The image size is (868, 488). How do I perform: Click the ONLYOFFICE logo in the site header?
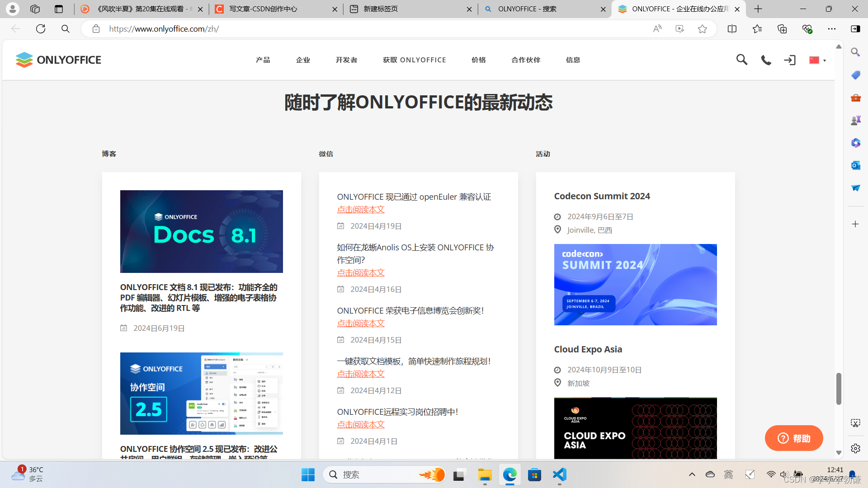click(x=58, y=60)
